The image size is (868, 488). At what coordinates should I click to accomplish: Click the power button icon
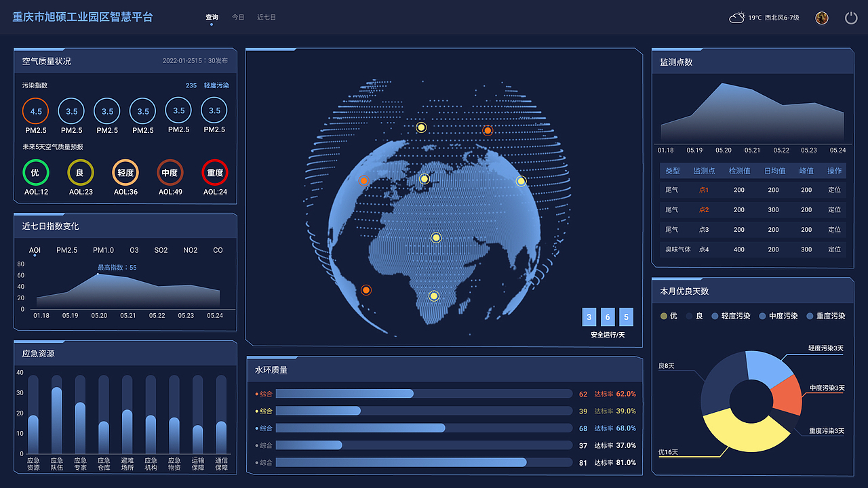851,18
